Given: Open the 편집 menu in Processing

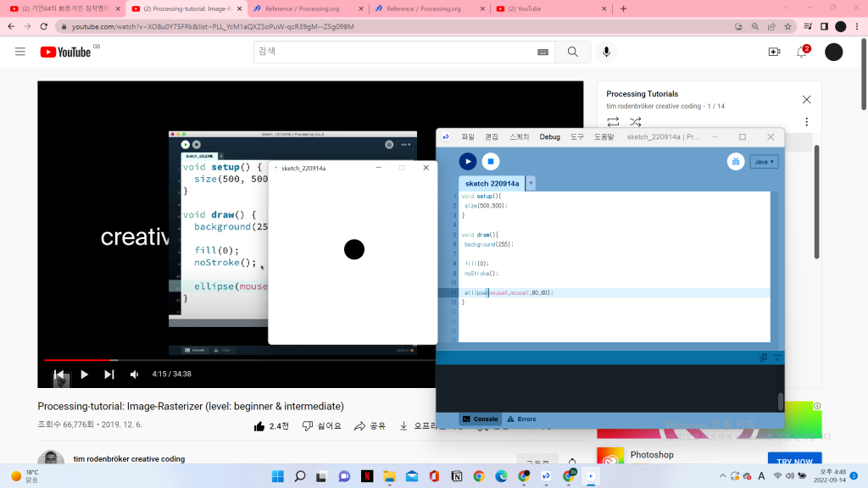Looking at the screenshot, I should pyautogui.click(x=492, y=136).
